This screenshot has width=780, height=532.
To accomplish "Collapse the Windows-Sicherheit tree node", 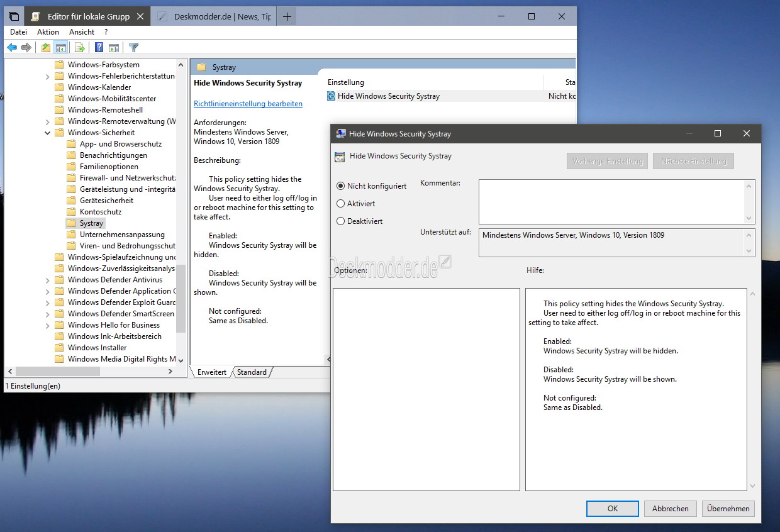I will (x=48, y=133).
